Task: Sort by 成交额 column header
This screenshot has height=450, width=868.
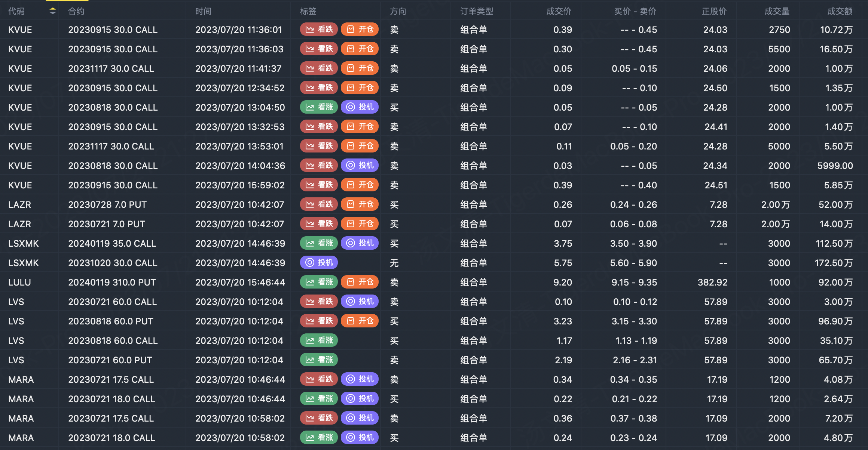Action: coord(840,11)
